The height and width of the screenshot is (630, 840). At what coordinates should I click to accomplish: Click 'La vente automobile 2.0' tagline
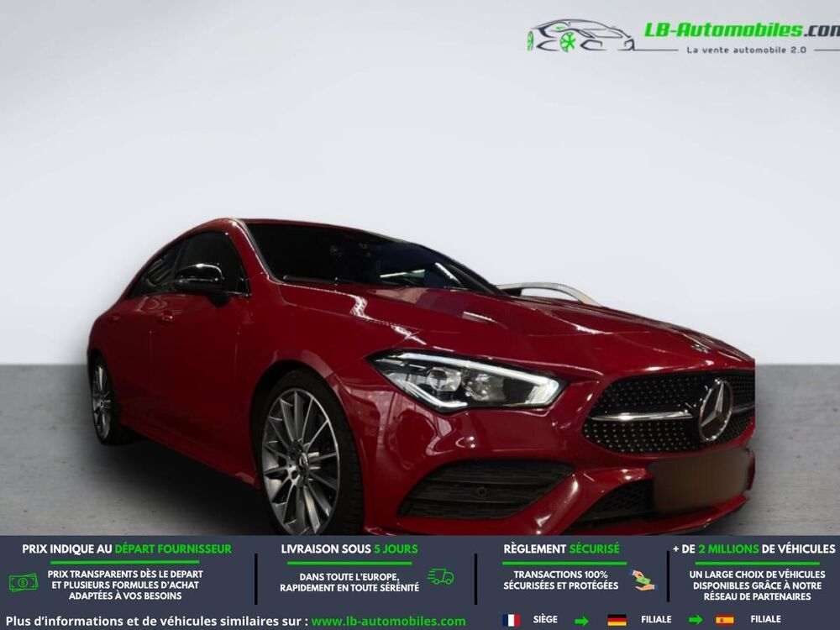(747, 50)
